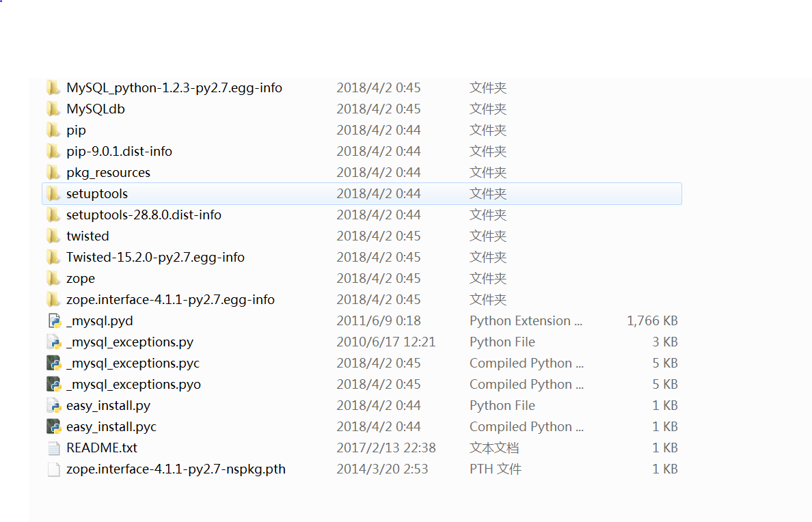Click the README.txt document icon
The width and height of the screenshot is (812, 522).
pos(54,448)
